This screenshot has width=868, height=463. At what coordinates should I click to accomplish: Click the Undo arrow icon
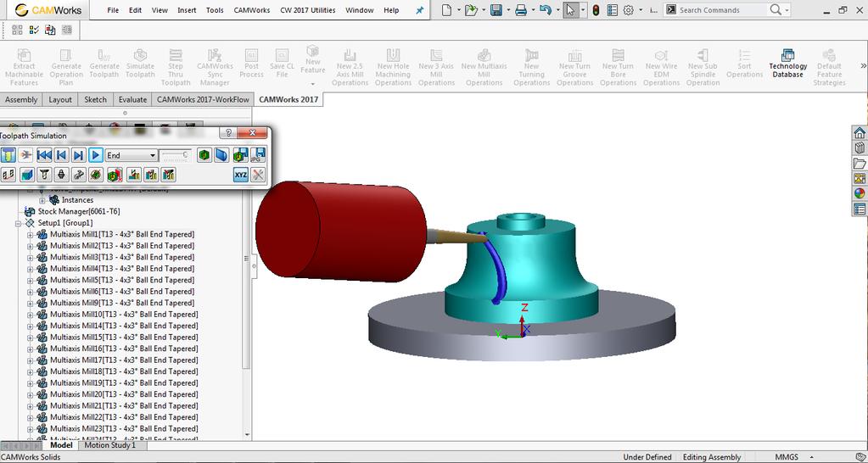(546, 10)
